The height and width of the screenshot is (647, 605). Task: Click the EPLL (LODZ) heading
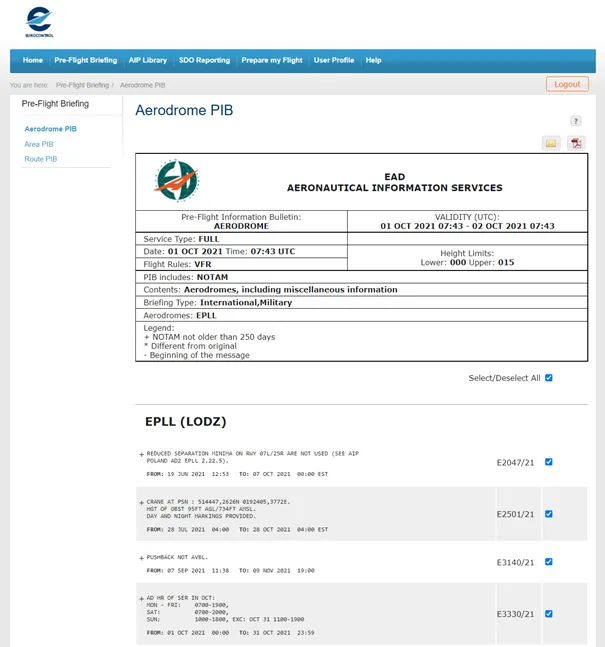[x=186, y=422]
